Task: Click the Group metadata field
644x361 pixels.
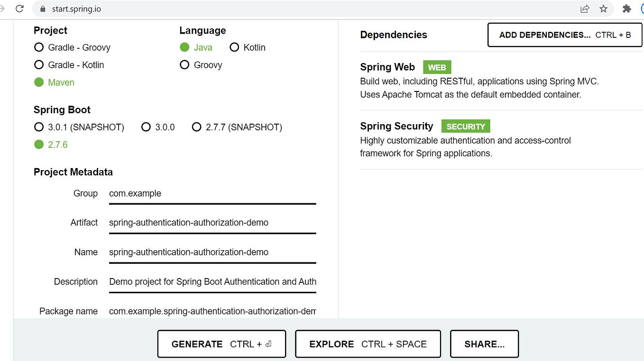Action: point(212,193)
